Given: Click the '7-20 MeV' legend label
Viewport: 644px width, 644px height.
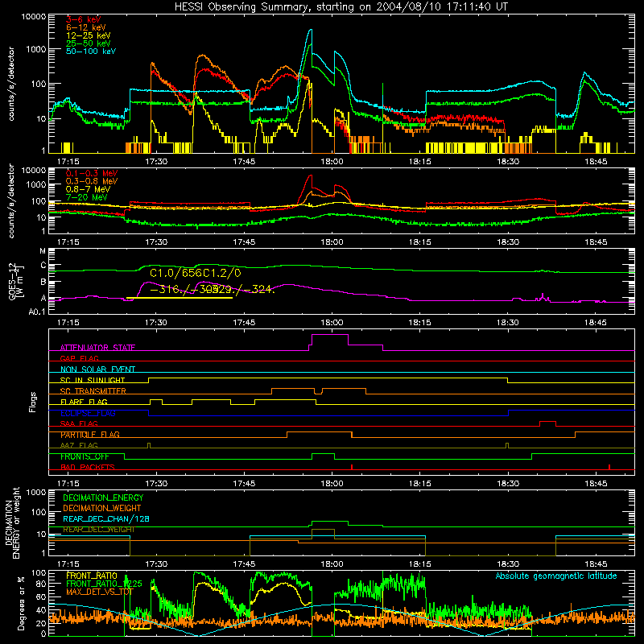Looking at the screenshot, I should [x=87, y=197].
